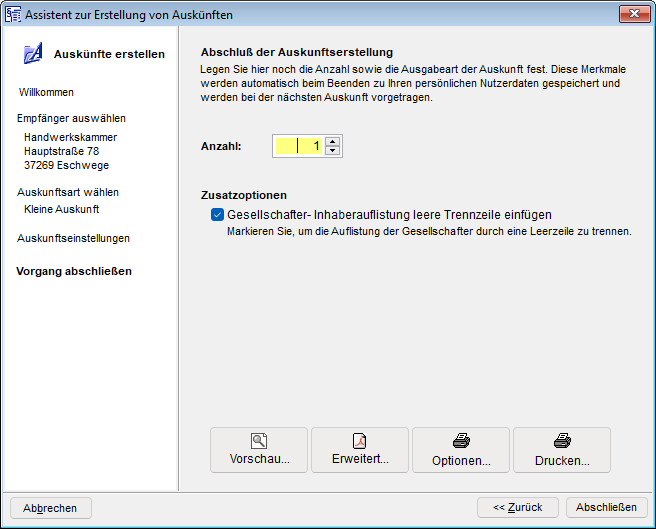This screenshot has width=656, height=529.
Task: Select the Vorgang abschließen step
Action: [x=74, y=271]
